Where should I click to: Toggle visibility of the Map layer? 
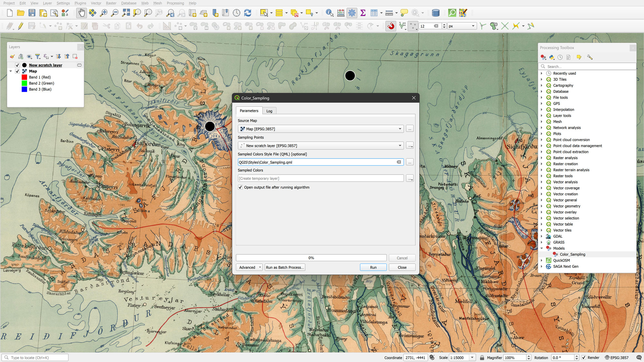pos(17,71)
